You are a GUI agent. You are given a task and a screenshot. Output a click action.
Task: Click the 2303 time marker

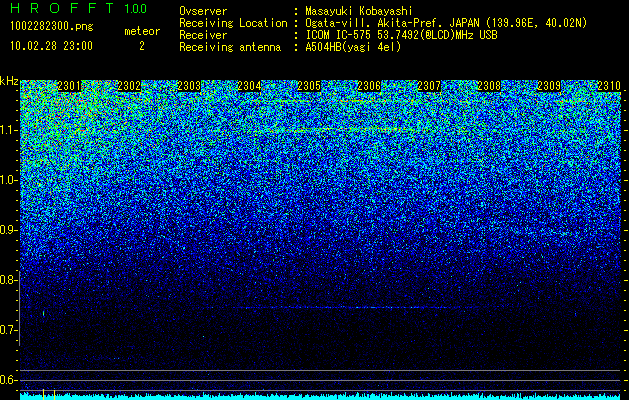[x=189, y=86]
